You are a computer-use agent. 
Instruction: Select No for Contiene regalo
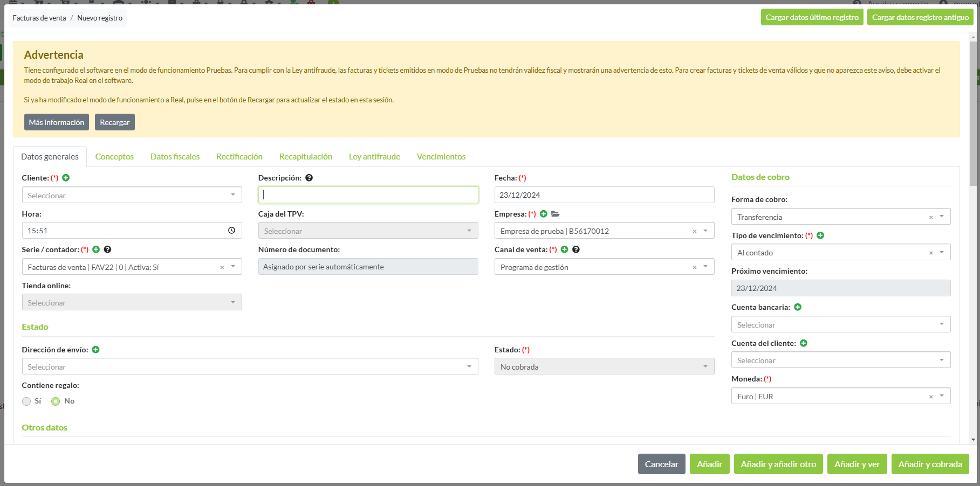tap(56, 401)
